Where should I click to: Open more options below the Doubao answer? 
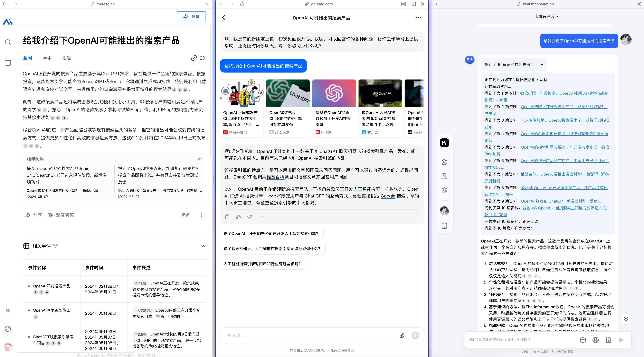coord(261,217)
